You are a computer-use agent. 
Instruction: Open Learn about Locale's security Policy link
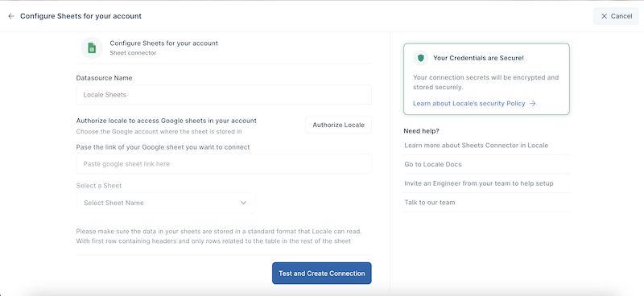tap(469, 104)
